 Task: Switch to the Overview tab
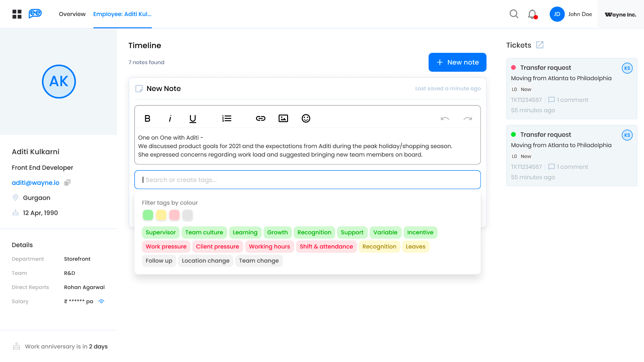[72, 14]
